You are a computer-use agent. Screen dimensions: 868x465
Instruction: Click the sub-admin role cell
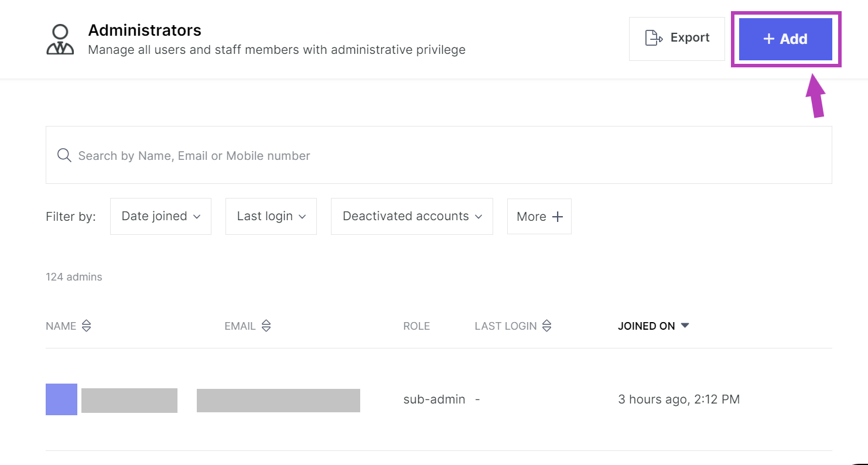point(434,399)
